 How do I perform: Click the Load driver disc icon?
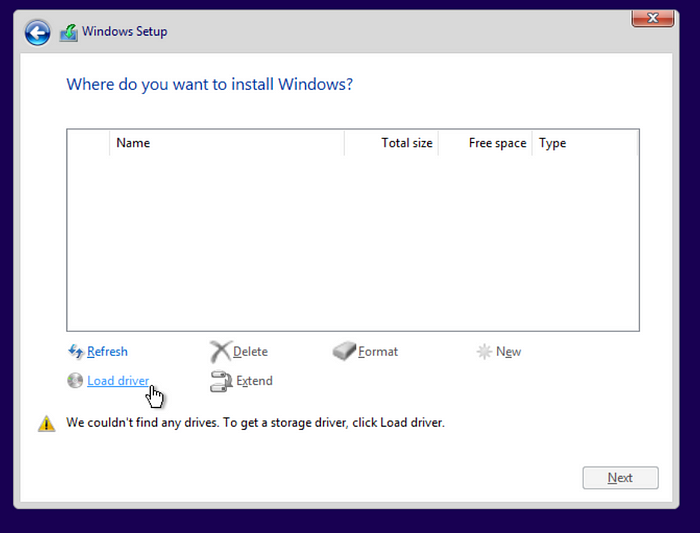75,380
